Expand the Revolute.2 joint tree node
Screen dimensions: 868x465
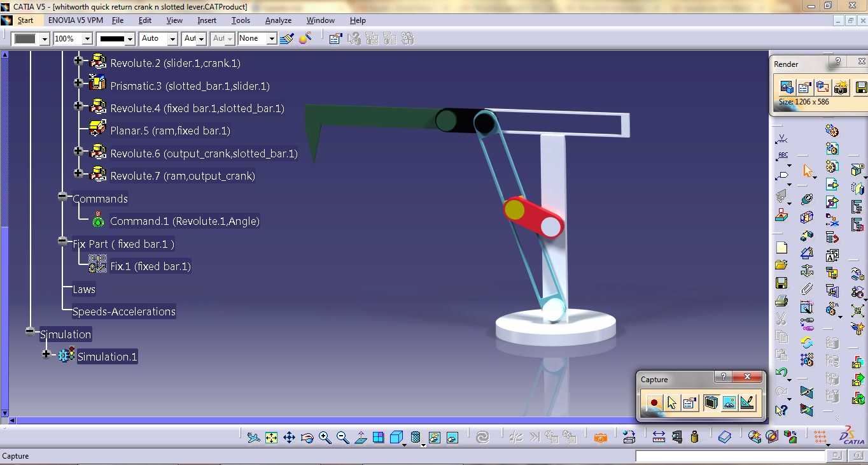pyautogui.click(x=78, y=61)
